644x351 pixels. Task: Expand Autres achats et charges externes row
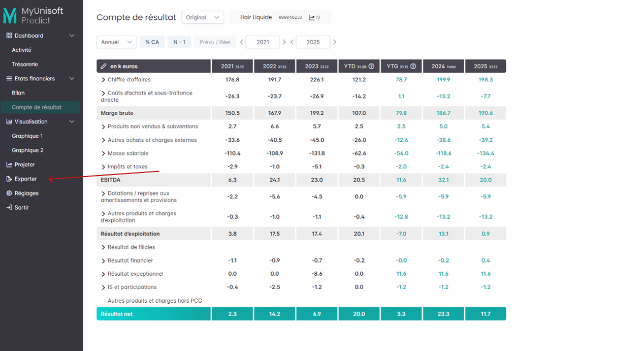[x=104, y=140]
